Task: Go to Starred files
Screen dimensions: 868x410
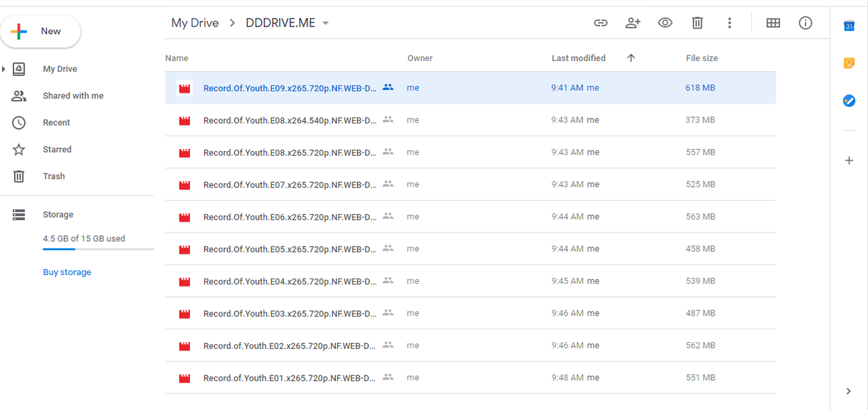Action: (x=57, y=149)
